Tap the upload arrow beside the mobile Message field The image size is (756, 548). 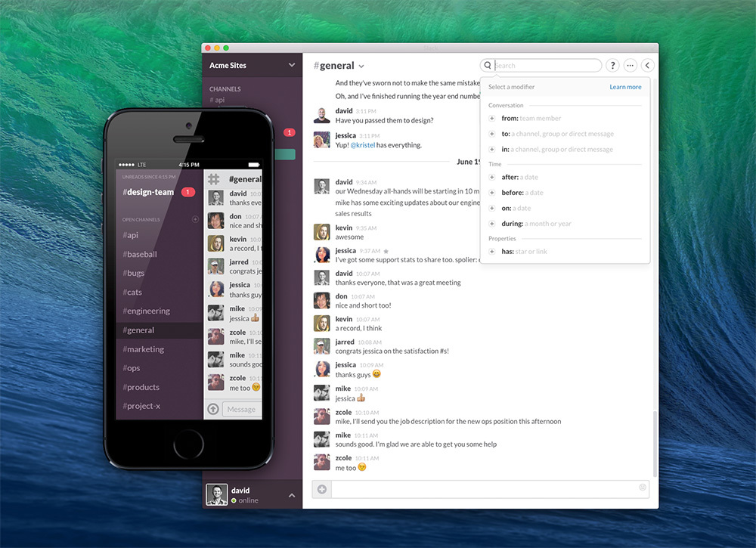click(x=212, y=408)
